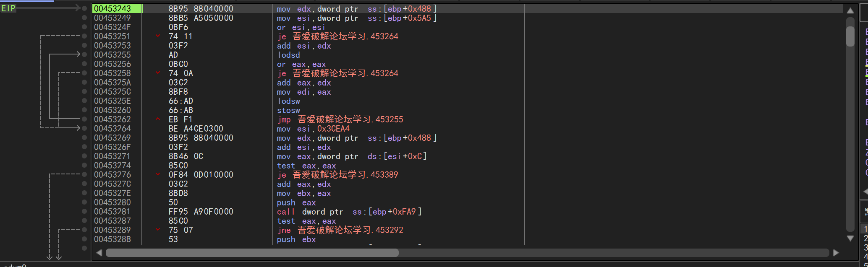Click opcode bytes 0F84 0D010000
This screenshot has width=868, height=267.
tap(201, 175)
